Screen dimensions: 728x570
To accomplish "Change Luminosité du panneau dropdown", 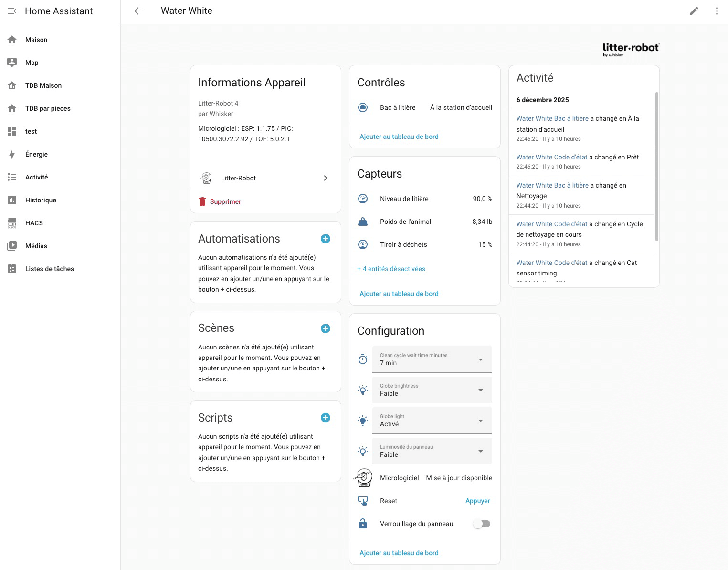I will tap(432, 451).
